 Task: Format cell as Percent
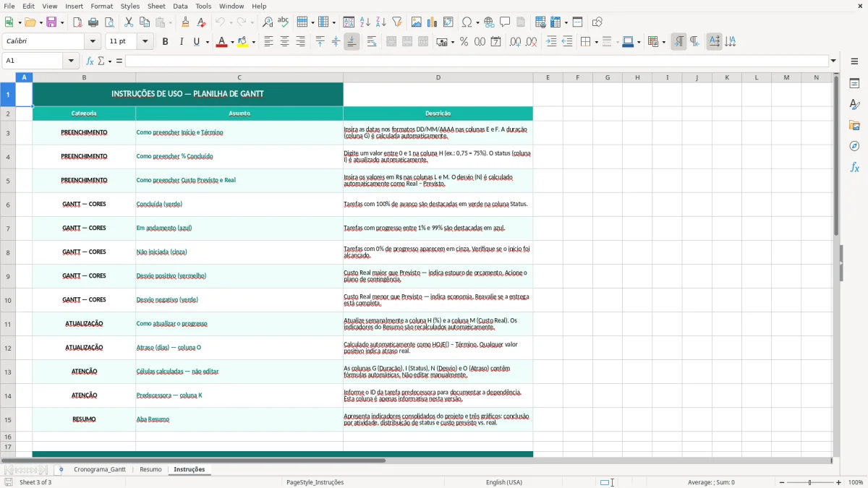click(x=464, y=42)
